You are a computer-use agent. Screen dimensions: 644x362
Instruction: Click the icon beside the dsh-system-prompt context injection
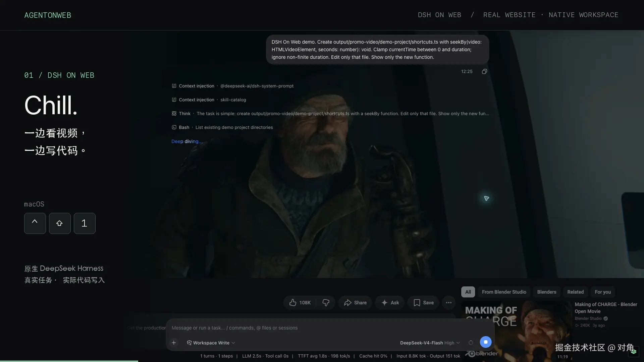tap(174, 86)
